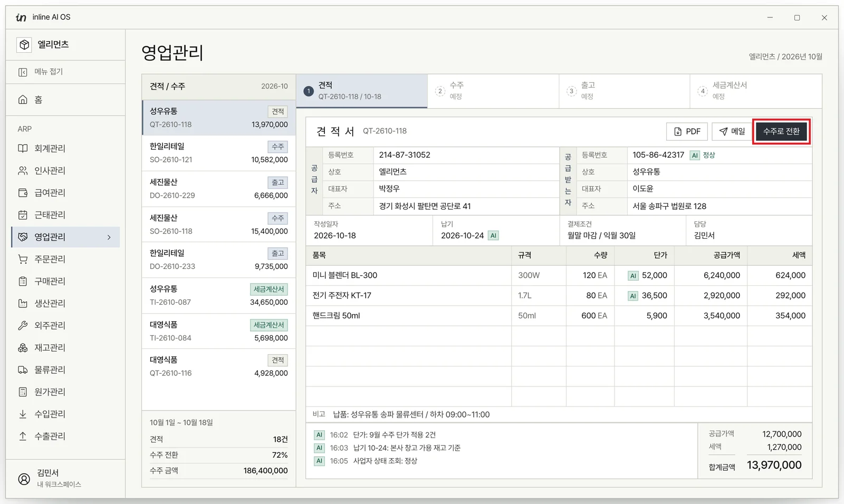
Task: Open 주문관리 shopping cart icon
Action: coord(23,259)
